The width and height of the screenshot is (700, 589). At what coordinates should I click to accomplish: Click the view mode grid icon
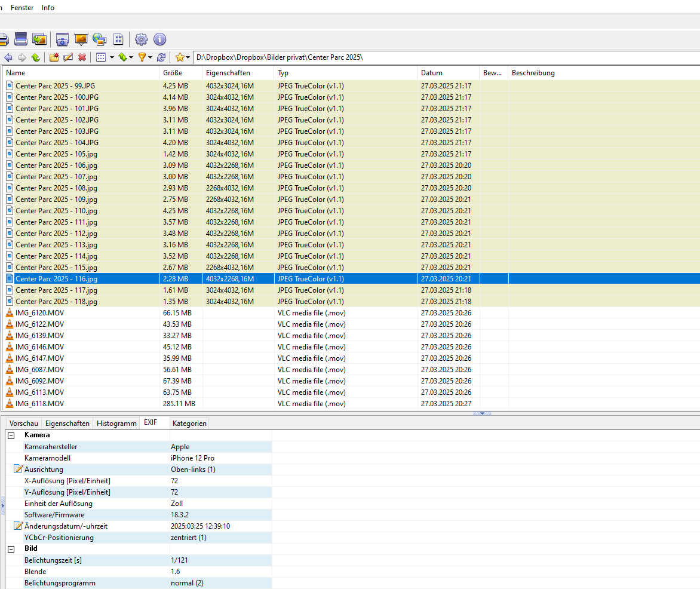[101, 57]
